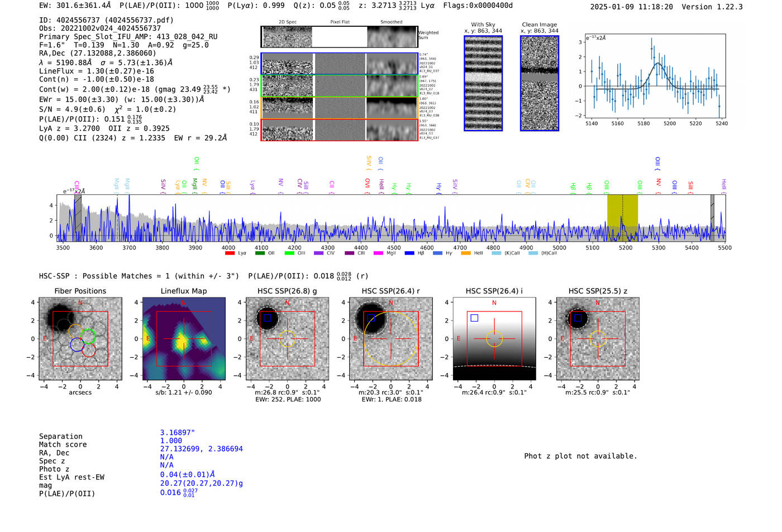Click the green dashed fiber circle

pyautogui.click(x=88, y=336)
